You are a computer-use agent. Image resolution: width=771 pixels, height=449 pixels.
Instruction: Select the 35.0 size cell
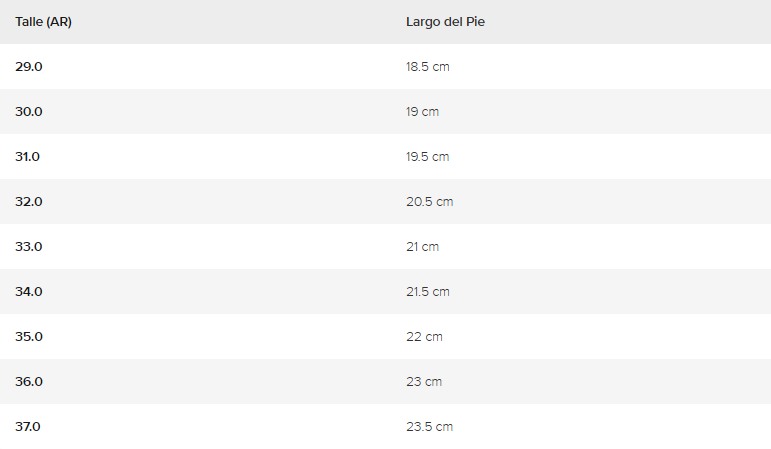29,337
